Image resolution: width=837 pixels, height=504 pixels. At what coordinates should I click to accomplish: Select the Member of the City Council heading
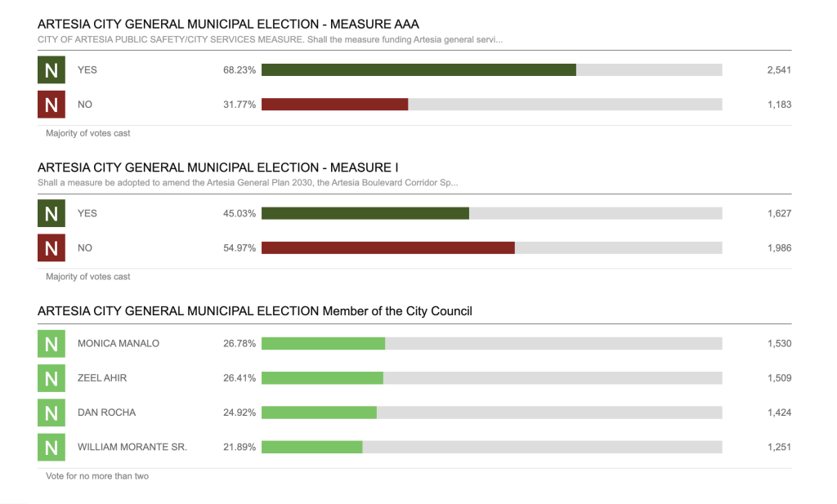point(255,311)
